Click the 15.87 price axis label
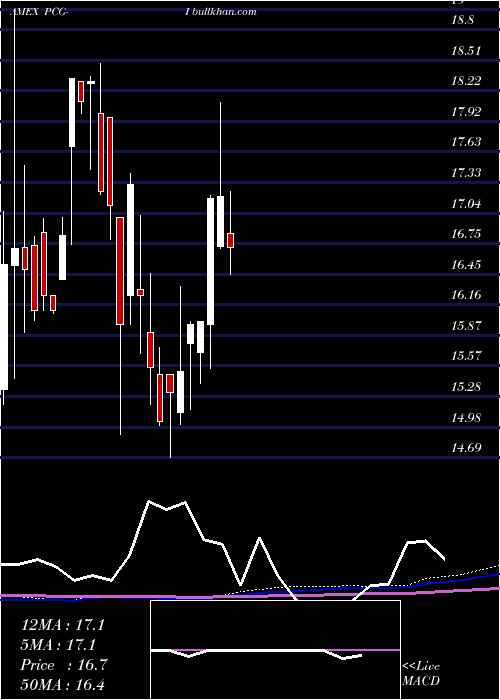500x700 pixels. [x=466, y=325]
